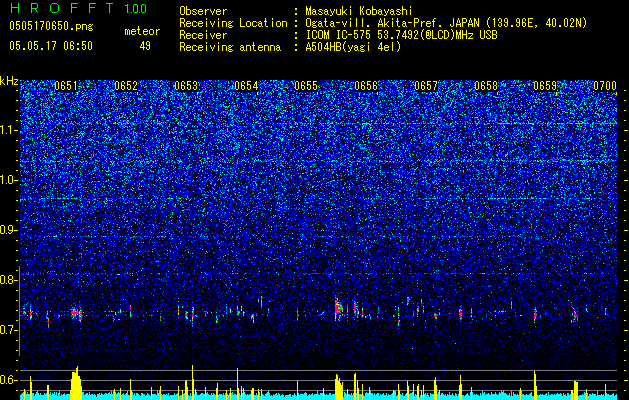629x400 pixels.
Task: Click the Receiver label
Action: [203, 35]
